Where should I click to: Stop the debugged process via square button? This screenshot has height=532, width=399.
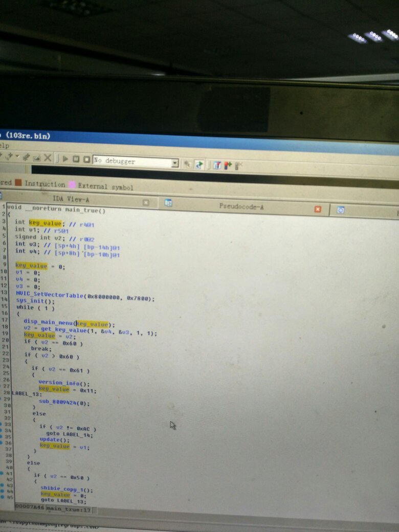click(x=87, y=160)
